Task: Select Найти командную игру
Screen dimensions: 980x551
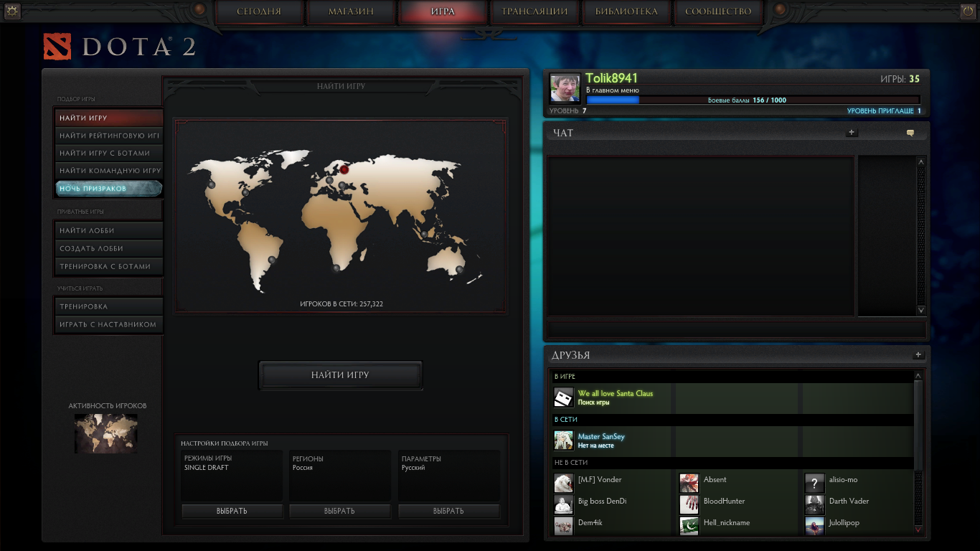Action: point(109,171)
